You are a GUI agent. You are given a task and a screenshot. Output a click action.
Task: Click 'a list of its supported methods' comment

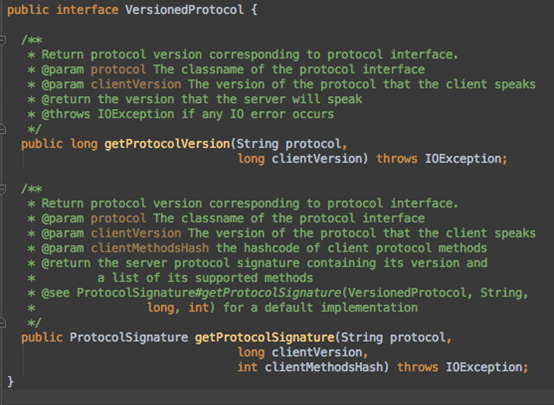(205, 278)
